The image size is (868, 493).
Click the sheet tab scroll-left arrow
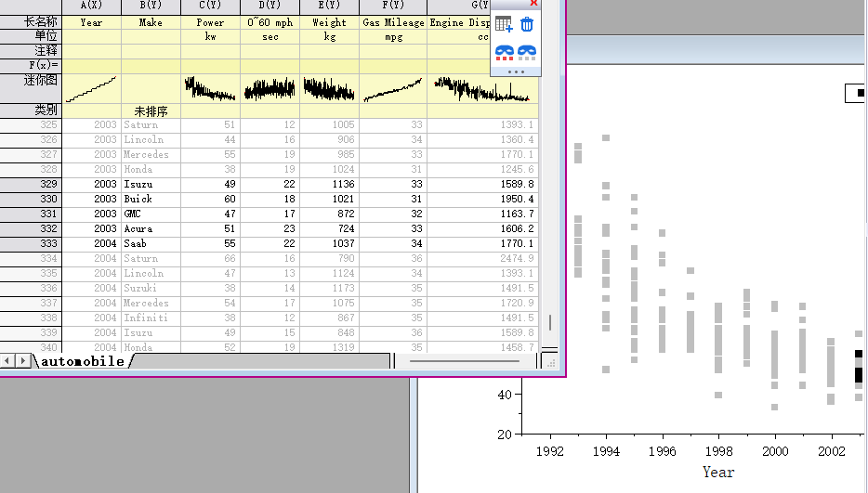coord(7,361)
